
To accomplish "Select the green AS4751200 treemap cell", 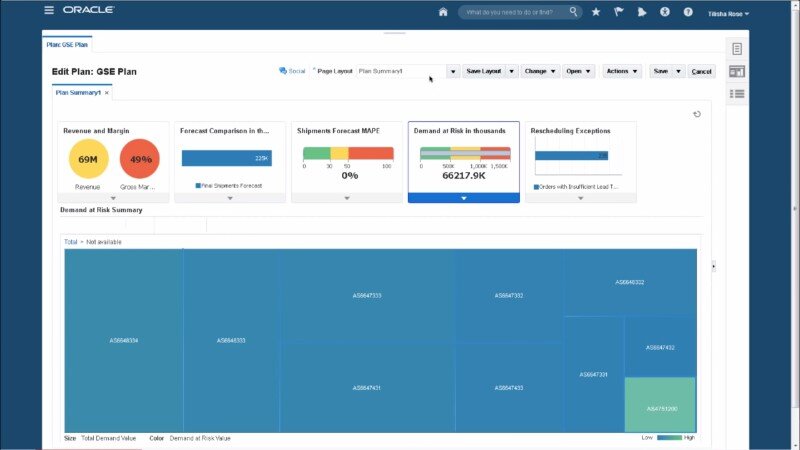I will (x=660, y=409).
